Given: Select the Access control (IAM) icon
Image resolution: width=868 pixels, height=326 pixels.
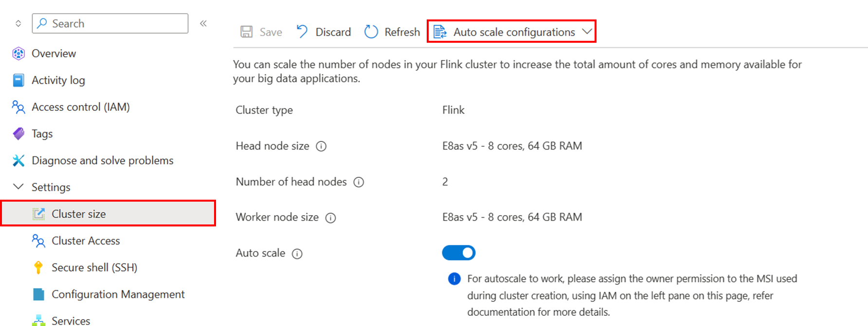Looking at the screenshot, I should pos(18,107).
